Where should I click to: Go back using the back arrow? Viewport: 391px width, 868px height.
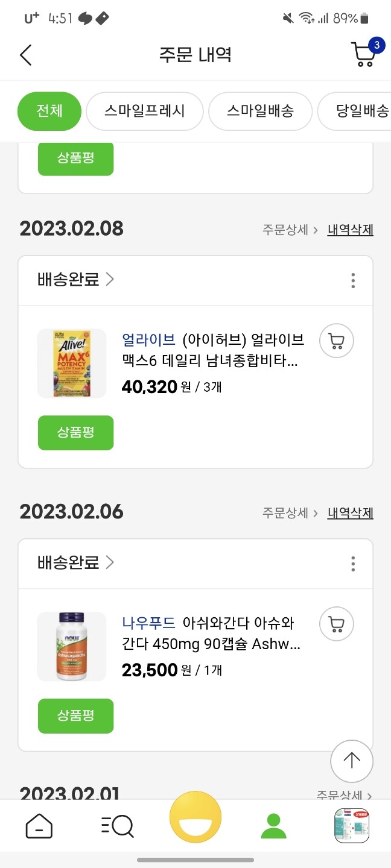(25, 54)
